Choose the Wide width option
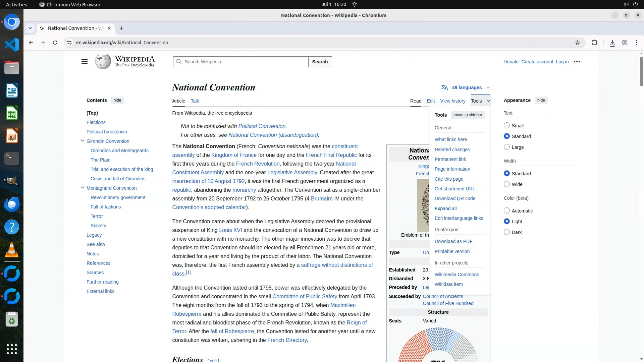 pos(507,184)
